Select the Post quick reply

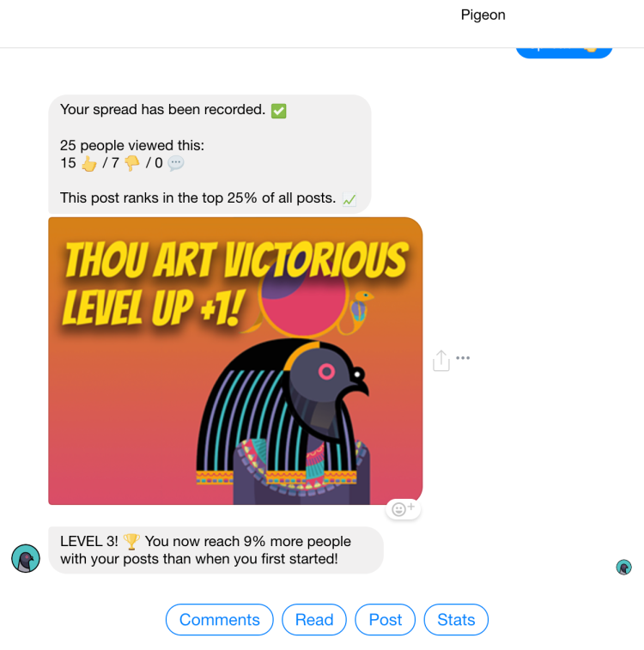[x=385, y=620]
